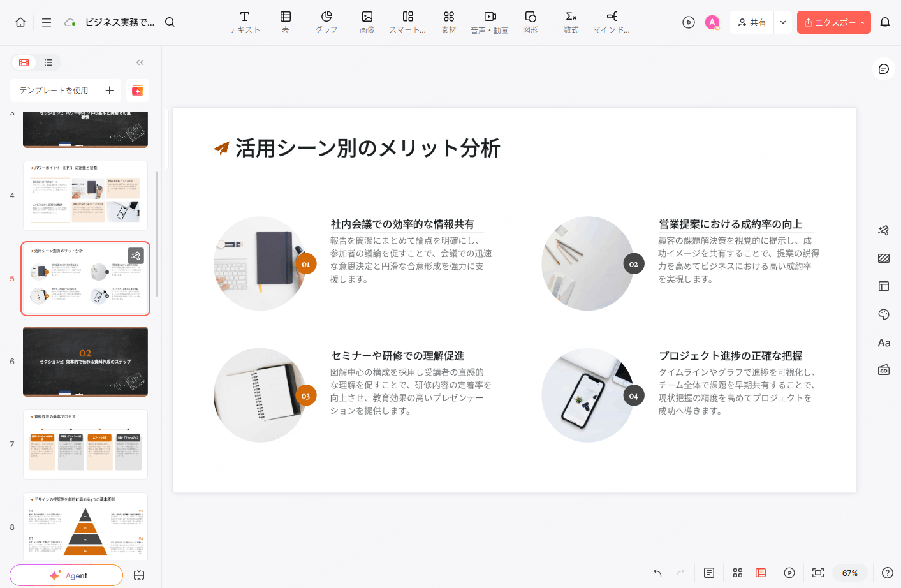Open the Agent assistant button

click(x=66, y=575)
